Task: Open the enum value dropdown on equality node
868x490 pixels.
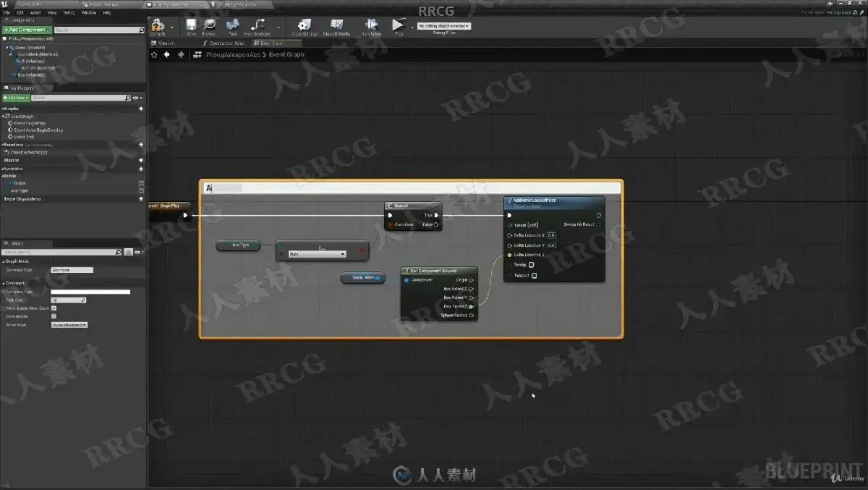Action: pos(317,254)
